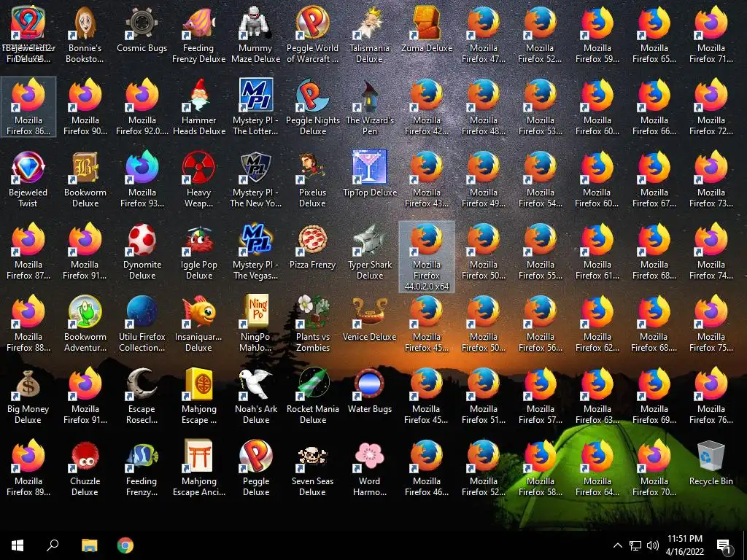Show hidden system tray icons
The image size is (747, 560).
[617, 545]
